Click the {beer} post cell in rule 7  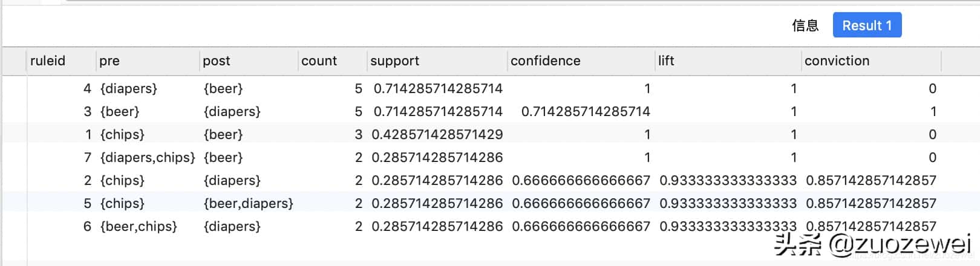[223, 158]
